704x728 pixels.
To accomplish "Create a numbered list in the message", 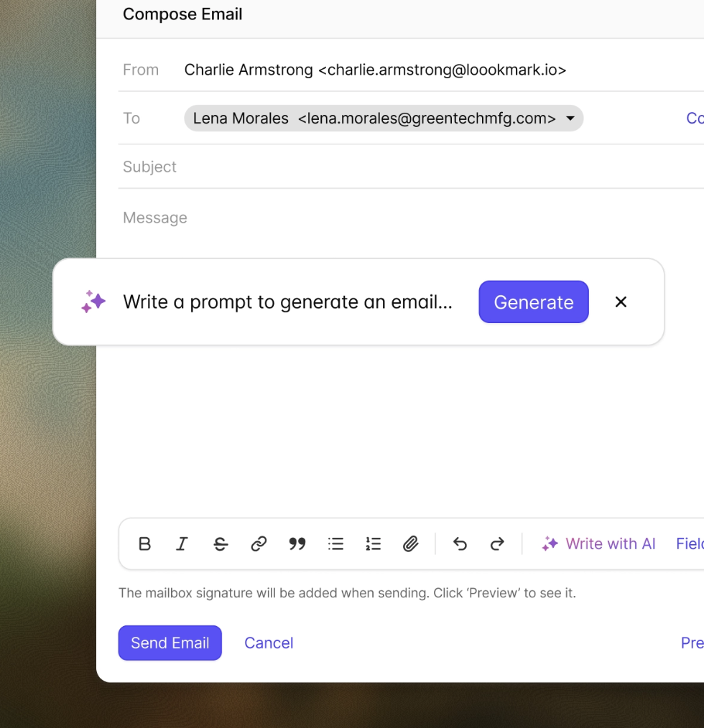I will coord(373,543).
